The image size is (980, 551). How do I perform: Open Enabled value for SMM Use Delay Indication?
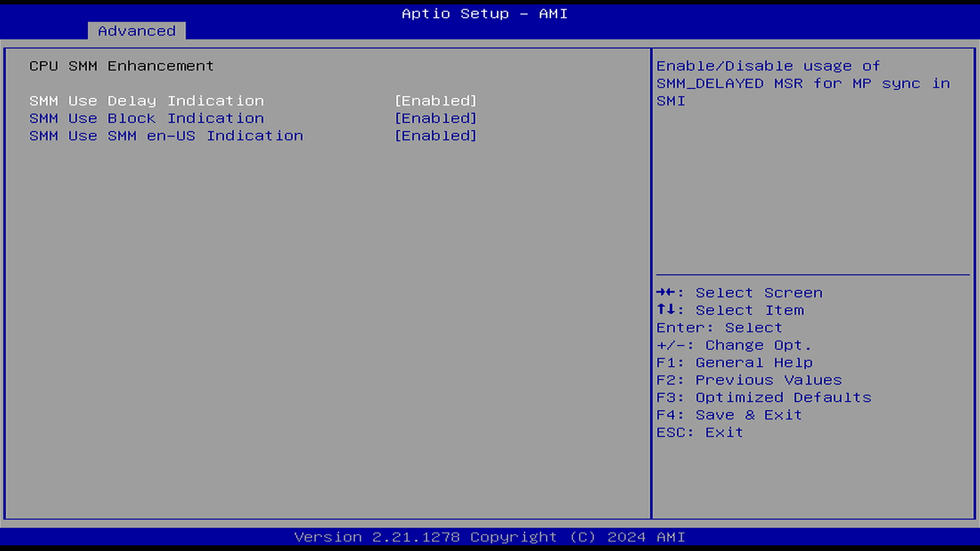(435, 101)
